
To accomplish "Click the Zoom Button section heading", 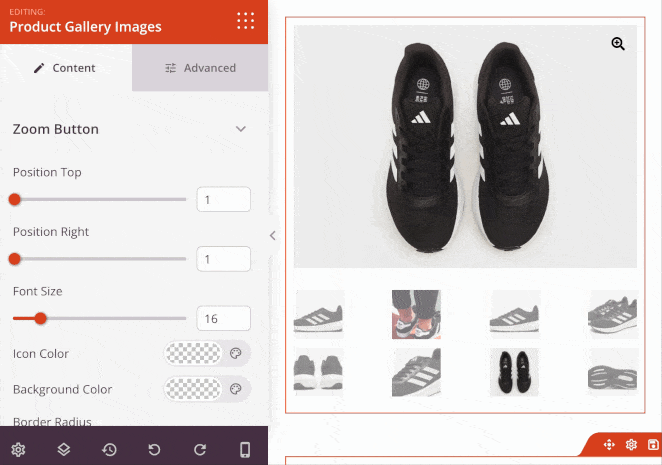I will [x=56, y=129].
